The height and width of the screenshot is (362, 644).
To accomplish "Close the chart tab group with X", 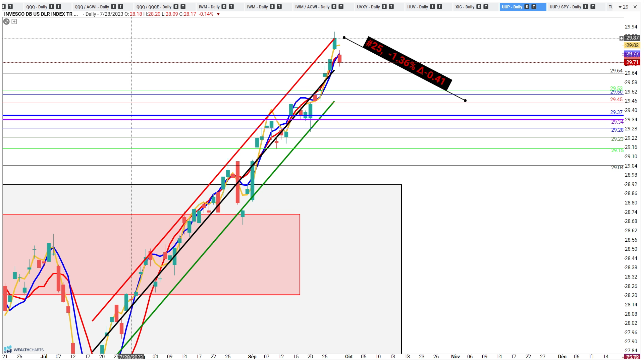I will tap(635, 7).
